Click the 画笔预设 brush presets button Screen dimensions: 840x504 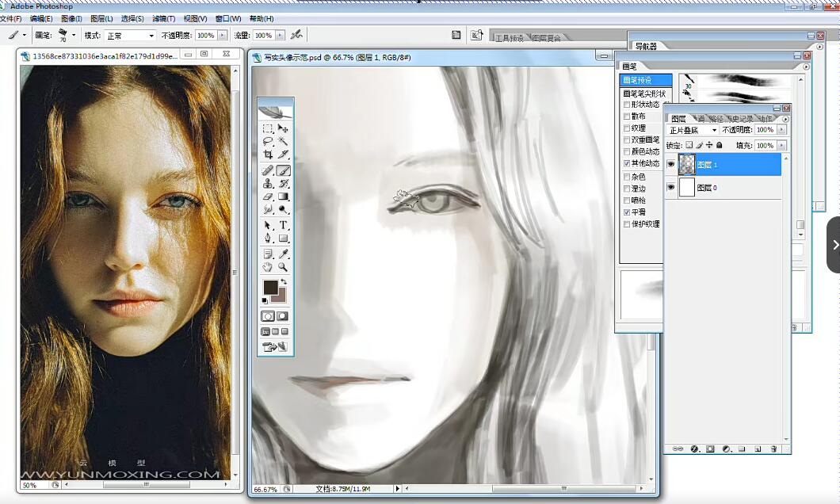tap(645, 80)
